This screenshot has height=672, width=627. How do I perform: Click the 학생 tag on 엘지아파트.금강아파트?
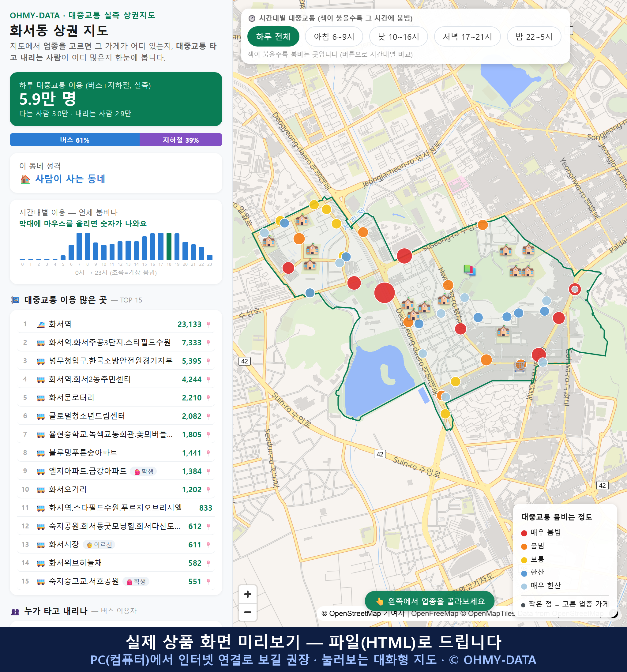click(144, 471)
